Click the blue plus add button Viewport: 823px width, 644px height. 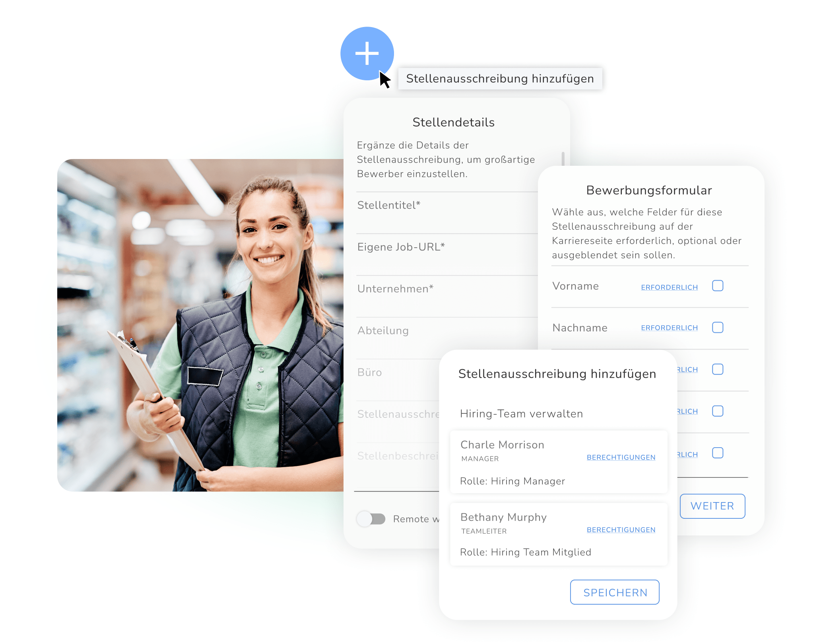coord(367,53)
